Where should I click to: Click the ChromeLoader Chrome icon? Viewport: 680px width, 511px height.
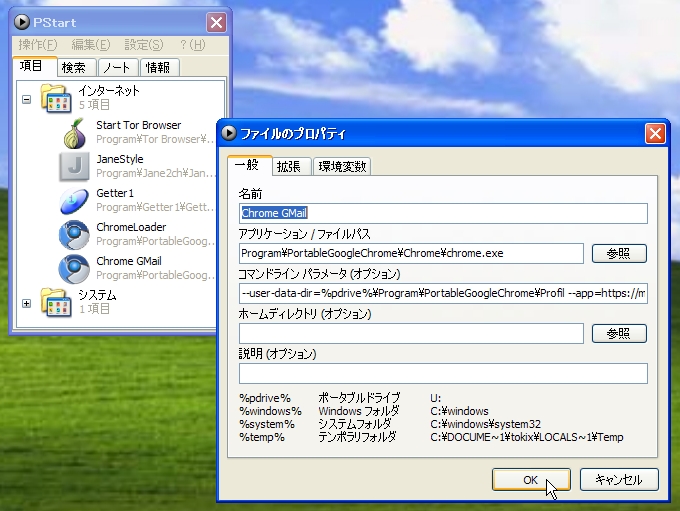click(75, 235)
